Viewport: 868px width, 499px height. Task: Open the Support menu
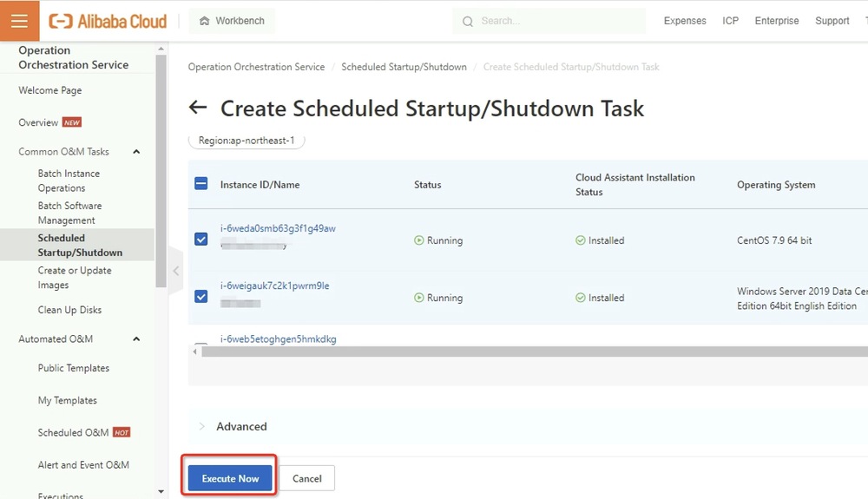pos(832,21)
